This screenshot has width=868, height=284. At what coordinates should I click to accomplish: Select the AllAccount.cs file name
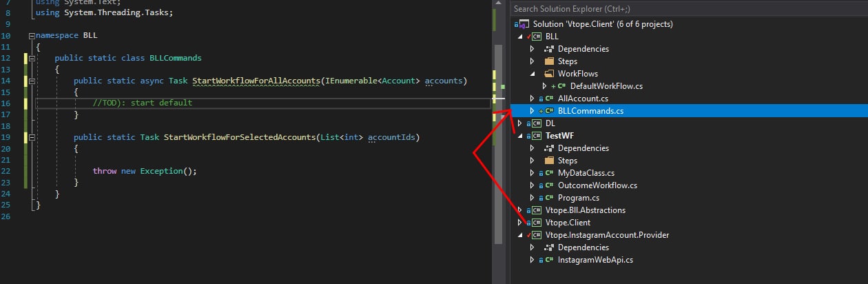click(x=583, y=99)
